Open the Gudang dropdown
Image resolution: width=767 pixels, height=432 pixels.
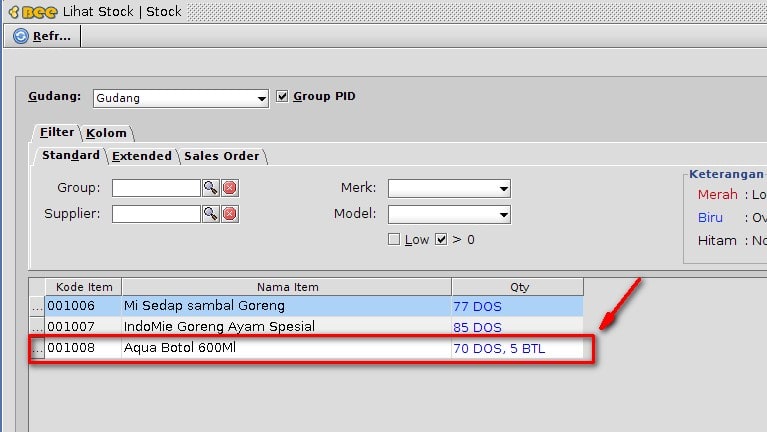click(x=180, y=98)
